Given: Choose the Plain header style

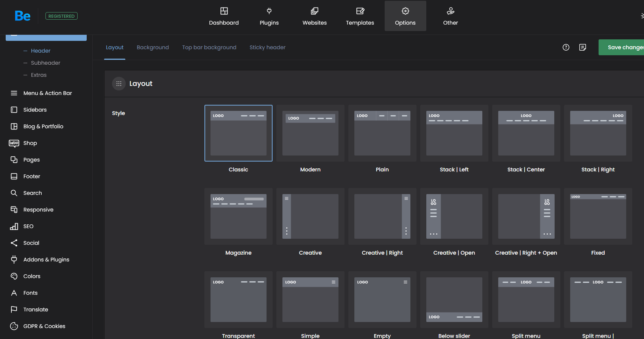Looking at the screenshot, I should (382, 133).
